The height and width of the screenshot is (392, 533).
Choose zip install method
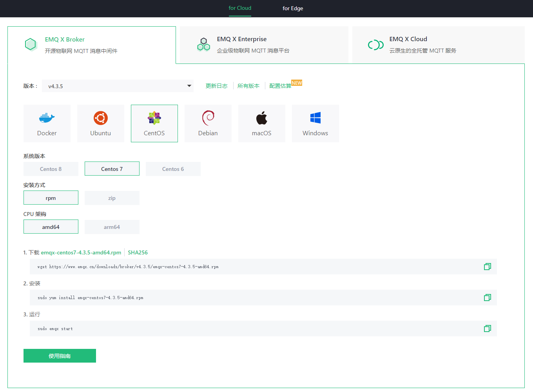coord(112,198)
